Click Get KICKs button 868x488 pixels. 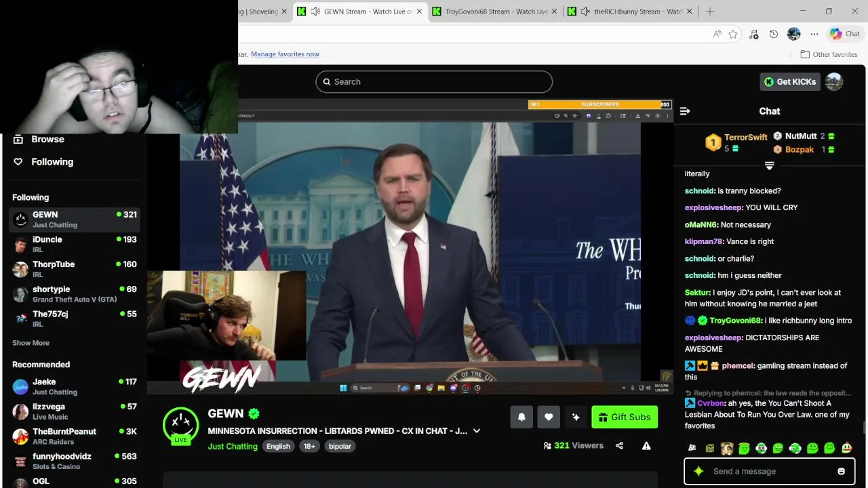click(790, 81)
